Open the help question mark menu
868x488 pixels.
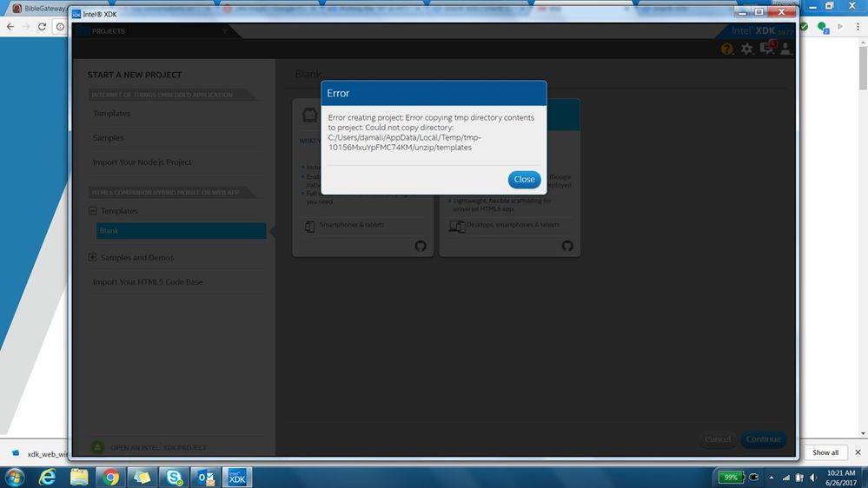click(727, 49)
